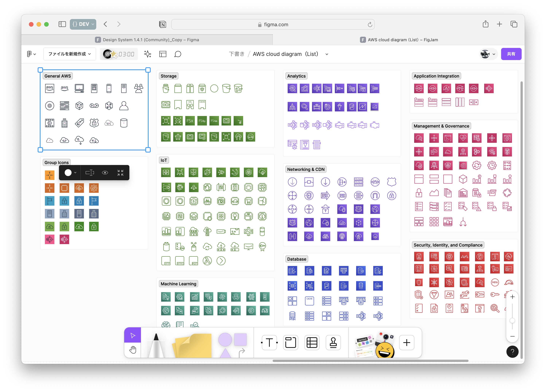
Task: Open the 下書き drafts breadcrumb
Action: (x=236, y=54)
